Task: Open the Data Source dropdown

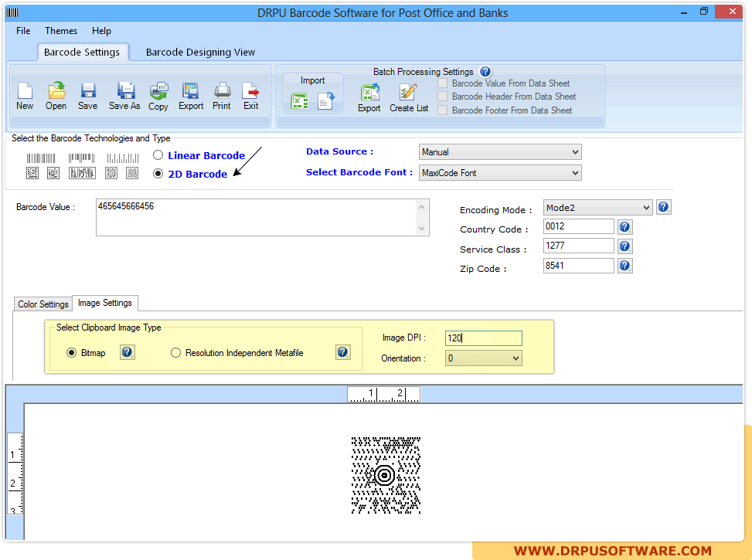Action: [500, 152]
